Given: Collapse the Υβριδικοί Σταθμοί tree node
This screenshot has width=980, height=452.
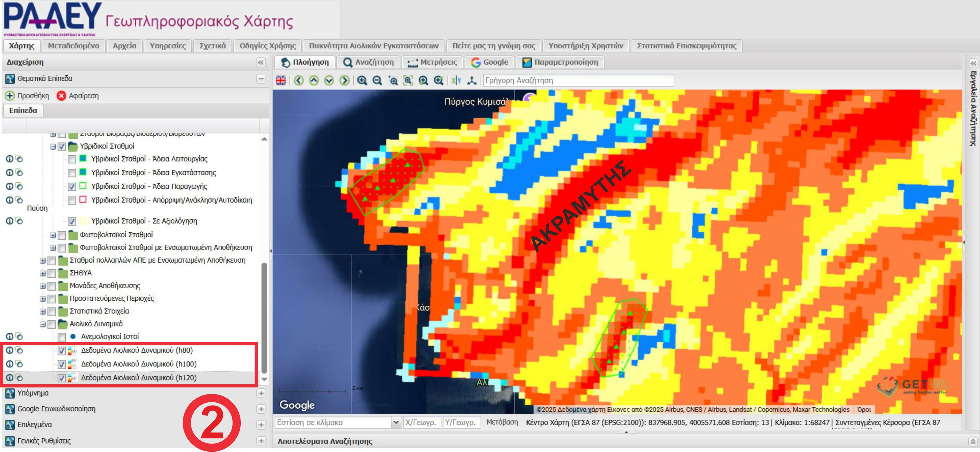Looking at the screenshot, I should click(x=53, y=147).
